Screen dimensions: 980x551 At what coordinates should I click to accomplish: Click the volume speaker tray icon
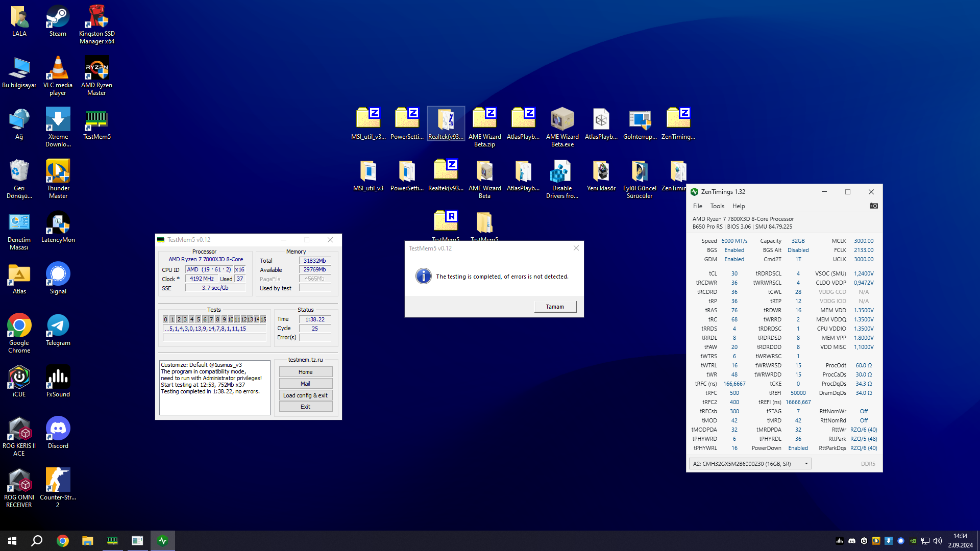point(937,541)
